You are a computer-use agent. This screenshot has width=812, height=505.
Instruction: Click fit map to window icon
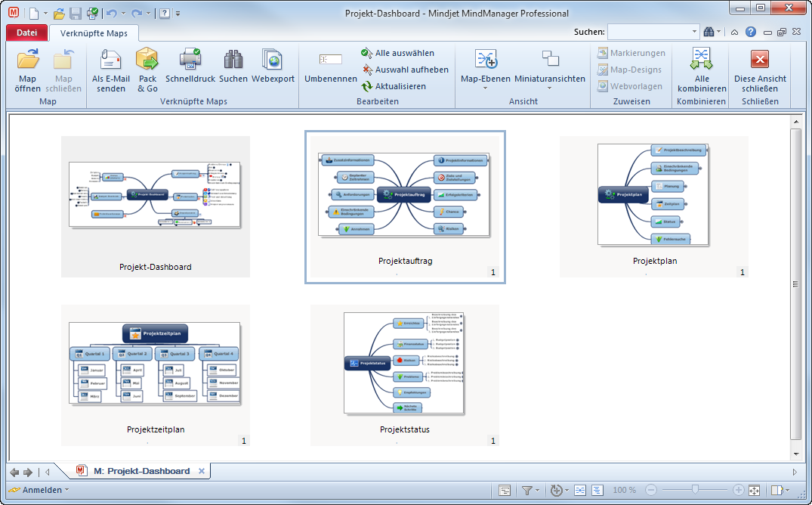pyautogui.click(x=754, y=490)
